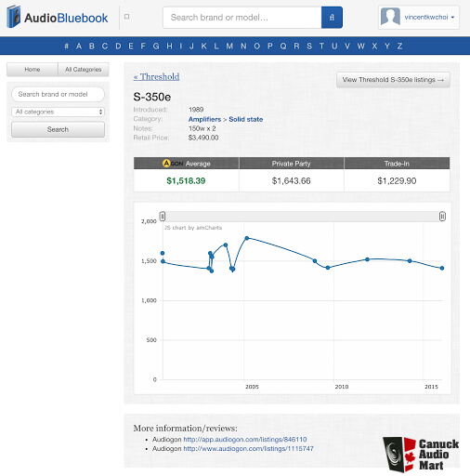Go back via the « Threshold link
Viewport: 470px width, 476px height.
pos(156,76)
